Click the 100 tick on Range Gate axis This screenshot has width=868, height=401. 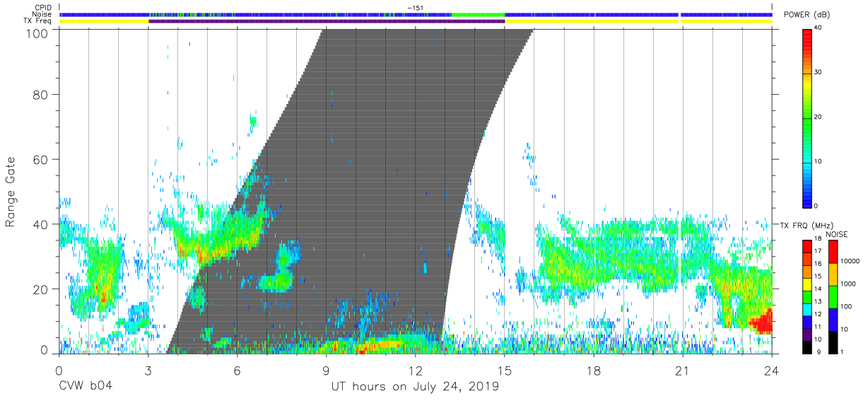point(37,33)
